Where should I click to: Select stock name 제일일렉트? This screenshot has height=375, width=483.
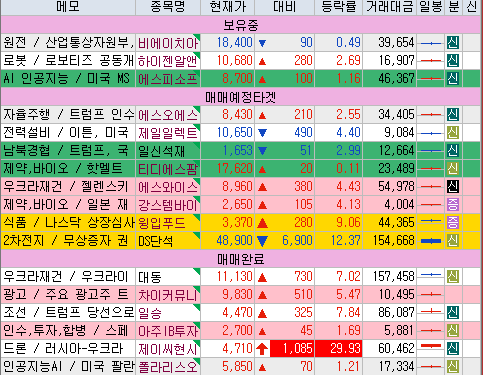(x=168, y=133)
